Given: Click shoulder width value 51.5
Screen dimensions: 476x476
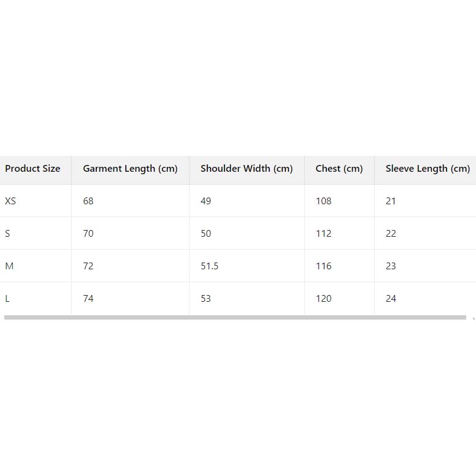Looking at the screenshot, I should click(209, 266).
